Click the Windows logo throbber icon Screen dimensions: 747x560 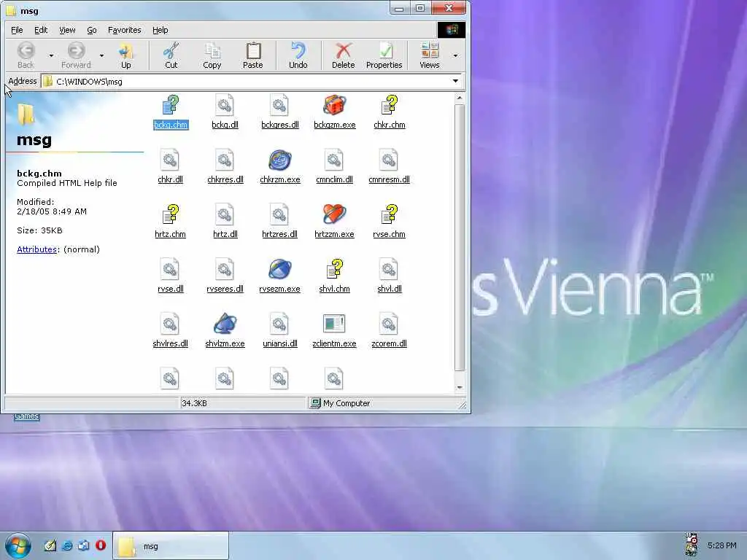451,30
